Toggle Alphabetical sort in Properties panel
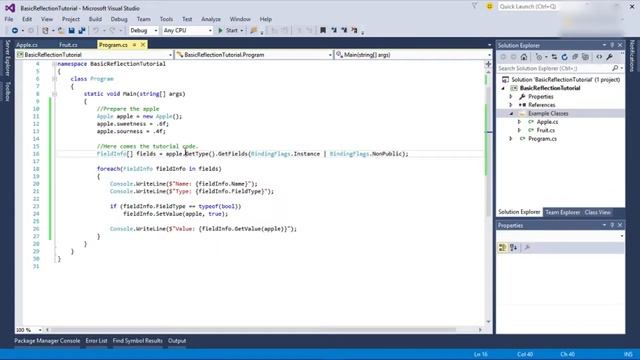Screen dimensions: 640x360 [513, 247]
